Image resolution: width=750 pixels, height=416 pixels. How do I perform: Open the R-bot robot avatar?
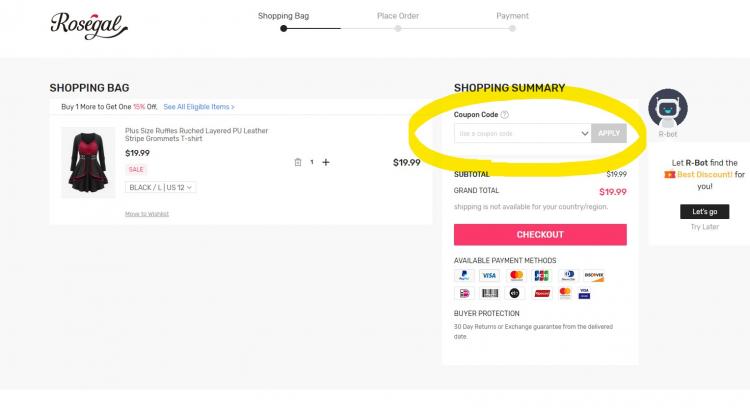[668, 109]
